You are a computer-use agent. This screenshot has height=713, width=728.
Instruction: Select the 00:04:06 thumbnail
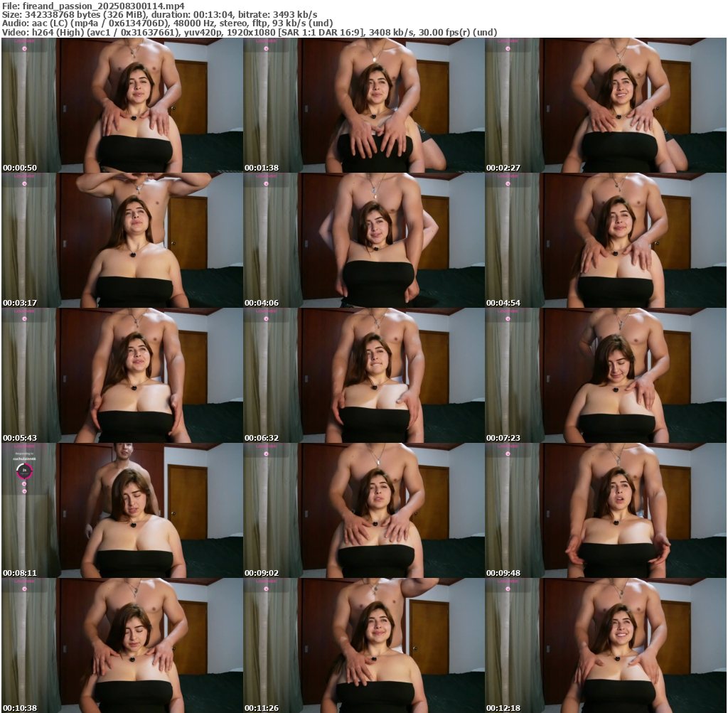pos(363,240)
